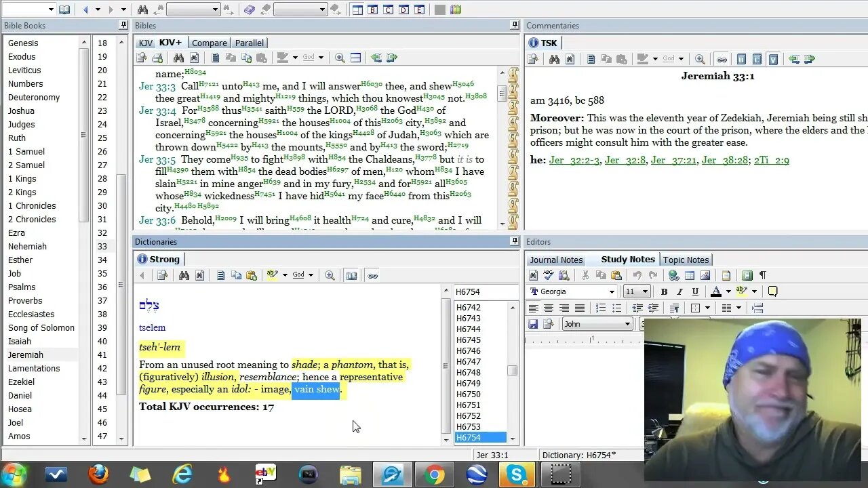
Task: Switch to the KJV tab
Action: pyautogui.click(x=146, y=43)
